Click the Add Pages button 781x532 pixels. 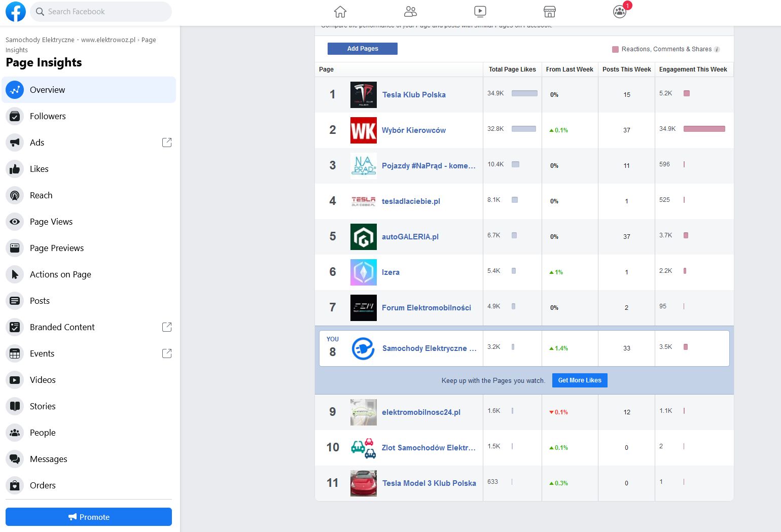tap(363, 49)
